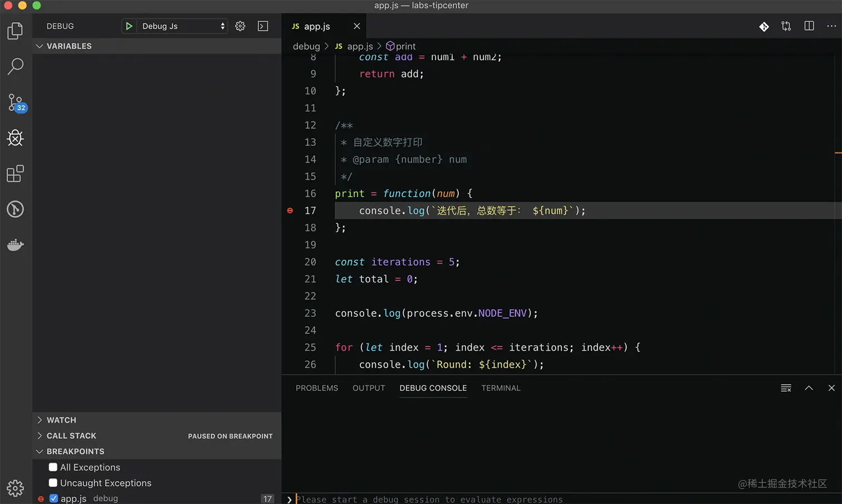Click the open changes compare icon
The width and height of the screenshot is (842, 504).
[x=786, y=26]
